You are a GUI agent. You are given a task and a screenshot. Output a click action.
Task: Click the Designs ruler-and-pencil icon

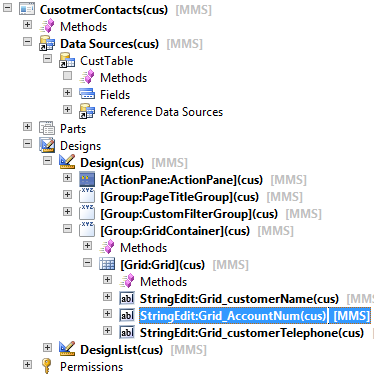click(x=47, y=145)
